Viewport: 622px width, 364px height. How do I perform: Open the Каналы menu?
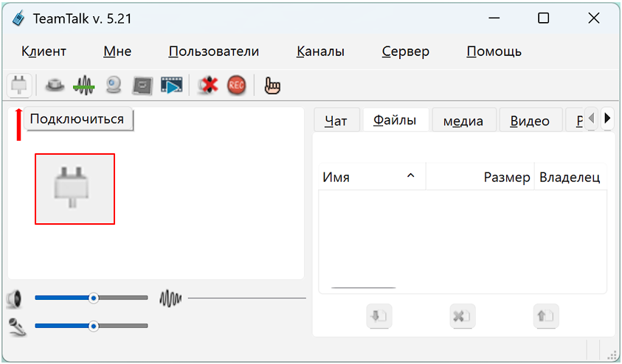320,52
